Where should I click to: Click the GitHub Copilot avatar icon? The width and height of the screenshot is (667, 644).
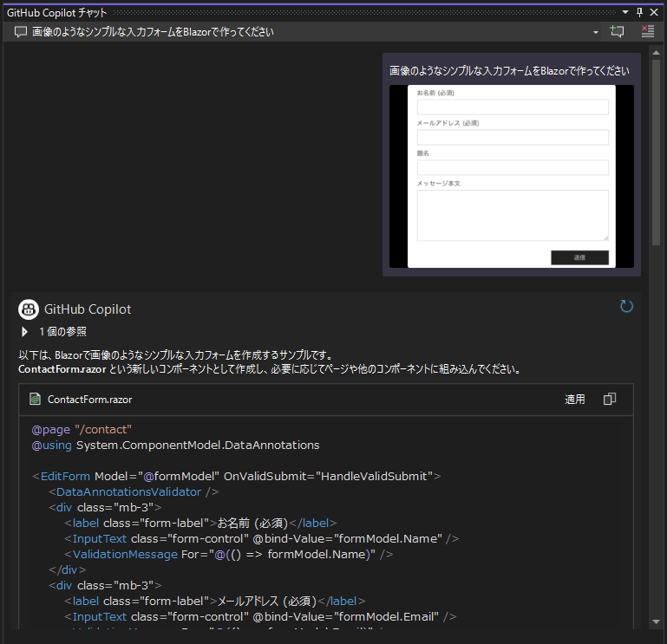(29, 309)
